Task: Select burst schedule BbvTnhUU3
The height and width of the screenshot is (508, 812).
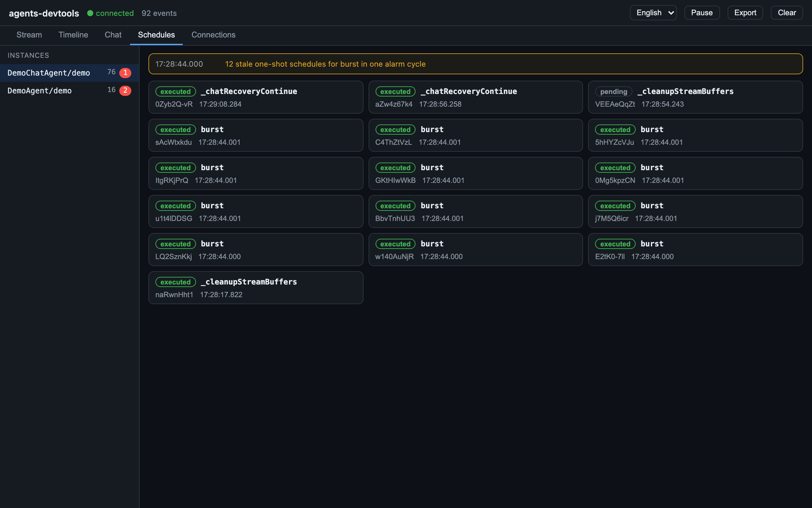Action: [475, 212]
